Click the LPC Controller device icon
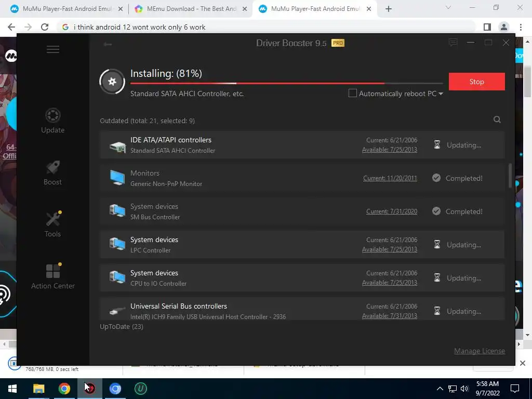The image size is (532, 399). (117, 244)
